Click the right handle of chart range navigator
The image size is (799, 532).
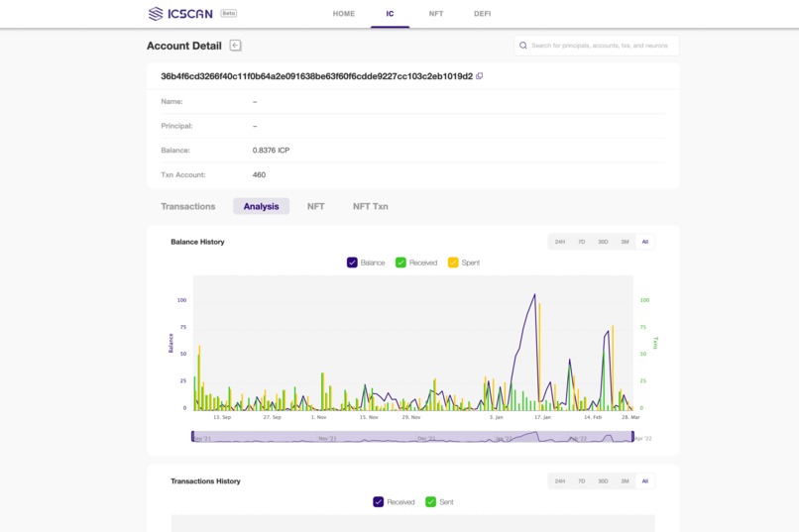point(632,436)
